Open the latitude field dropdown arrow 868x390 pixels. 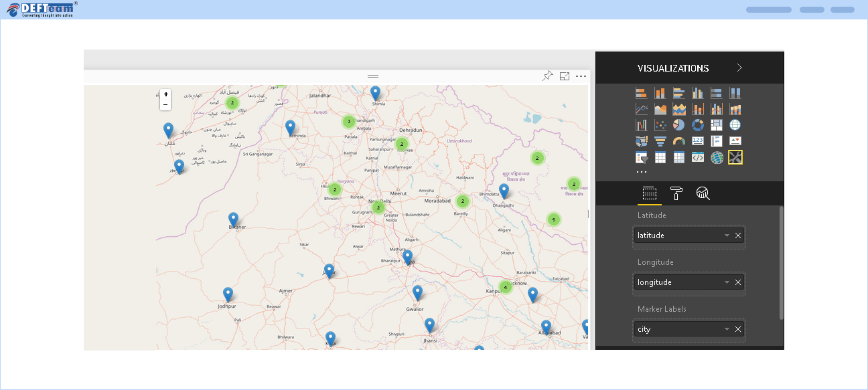(x=727, y=235)
